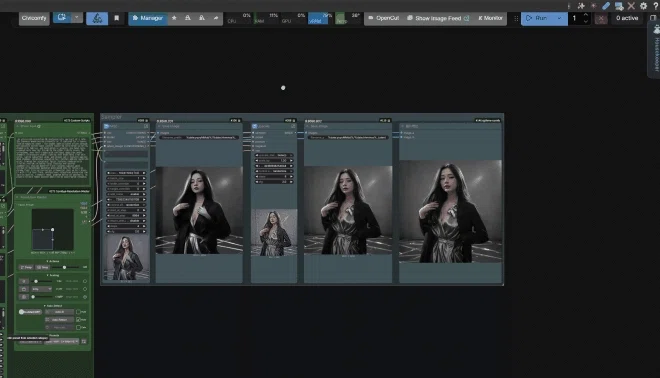This screenshot has height=378, width=660.
Task: Open the preset dropdown at panel bottom
Action: click(x=61, y=341)
